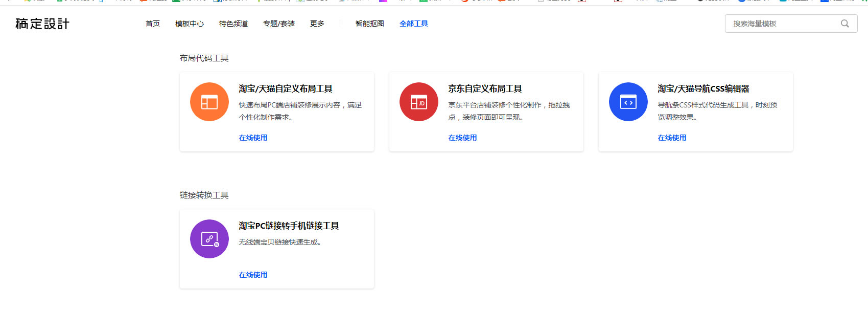Screen dimensions: 868x310
Task: Focus the 搜索海量模板 search field
Action: pos(782,24)
